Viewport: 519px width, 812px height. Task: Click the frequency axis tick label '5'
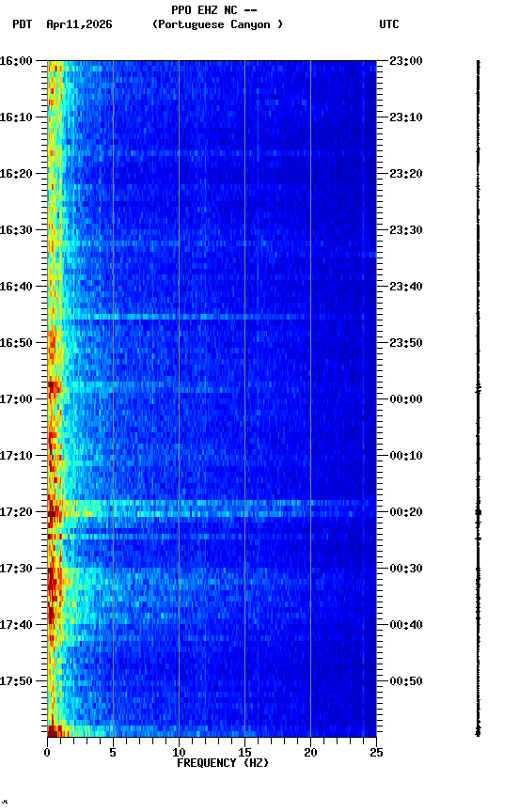[x=113, y=753]
